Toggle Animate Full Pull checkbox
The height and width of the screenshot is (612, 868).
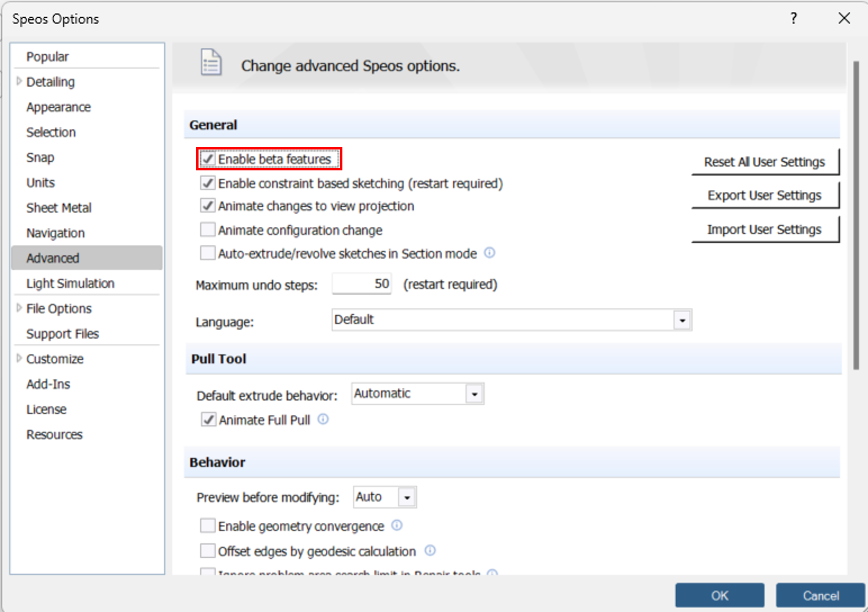click(208, 420)
